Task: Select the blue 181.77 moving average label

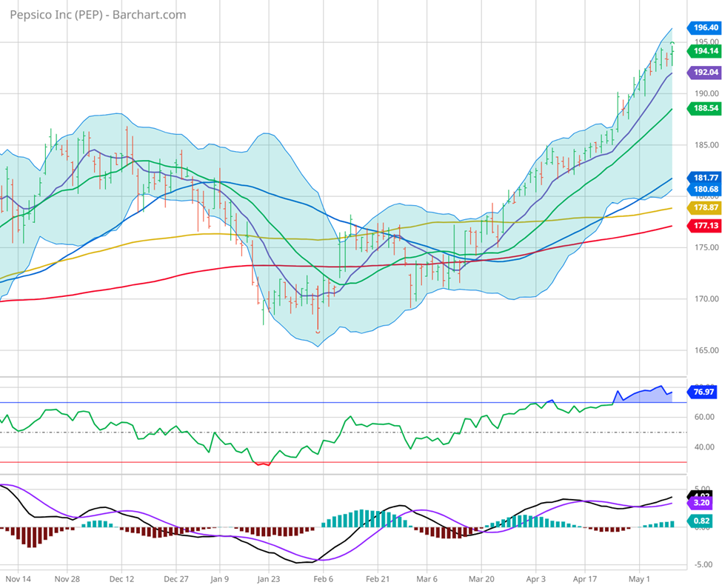Action: point(703,178)
